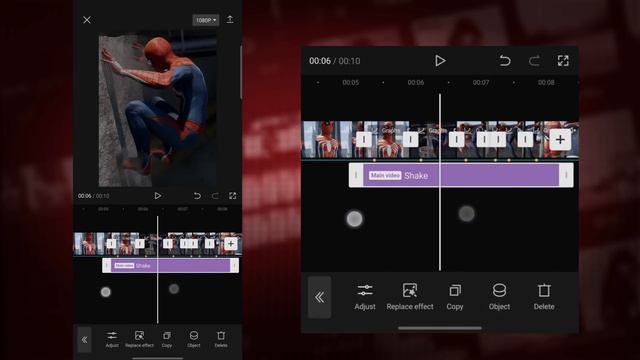Undo last action in phone view

pyautogui.click(x=197, y=196)
